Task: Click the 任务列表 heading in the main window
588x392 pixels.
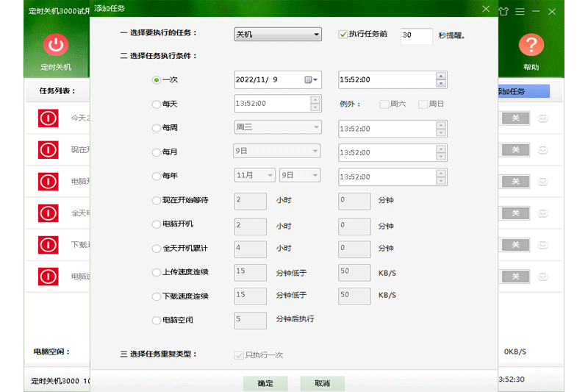Action: (x=57, y=91)
